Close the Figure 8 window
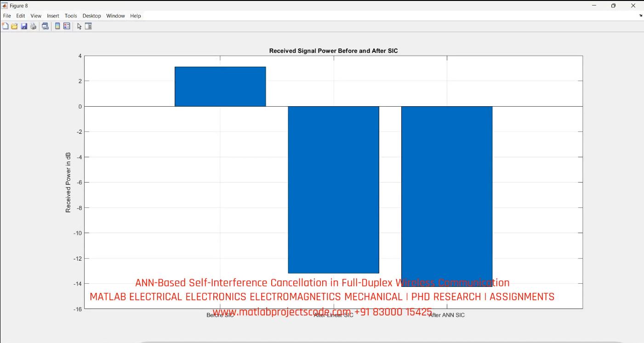The width and height of the screenshot is (644, 343). [x=633, y=6]
